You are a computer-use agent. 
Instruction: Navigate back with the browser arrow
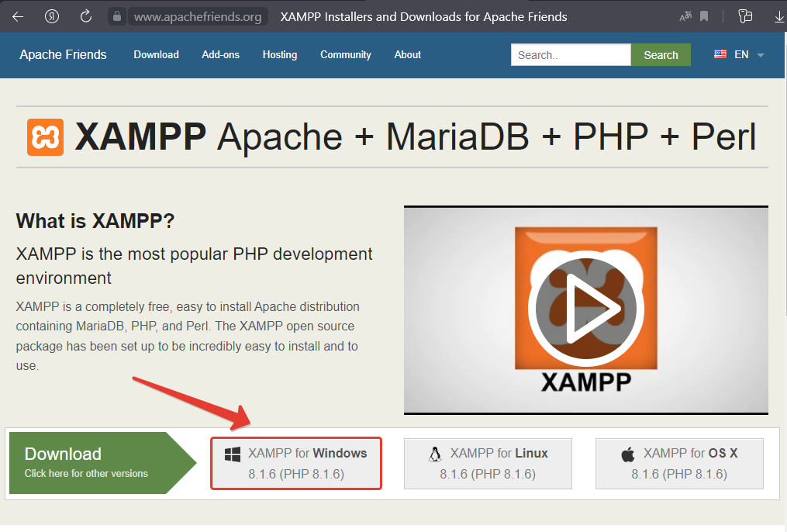click(x=17, y=16)
